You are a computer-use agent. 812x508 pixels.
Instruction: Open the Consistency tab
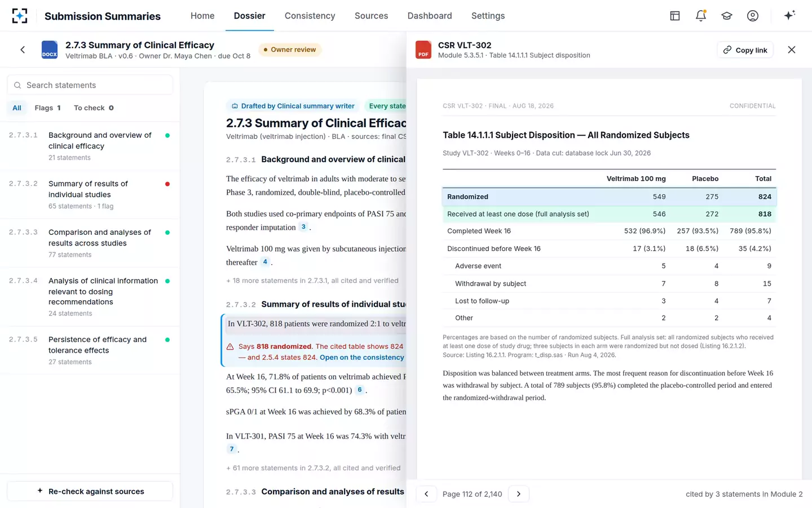point(310,16)
